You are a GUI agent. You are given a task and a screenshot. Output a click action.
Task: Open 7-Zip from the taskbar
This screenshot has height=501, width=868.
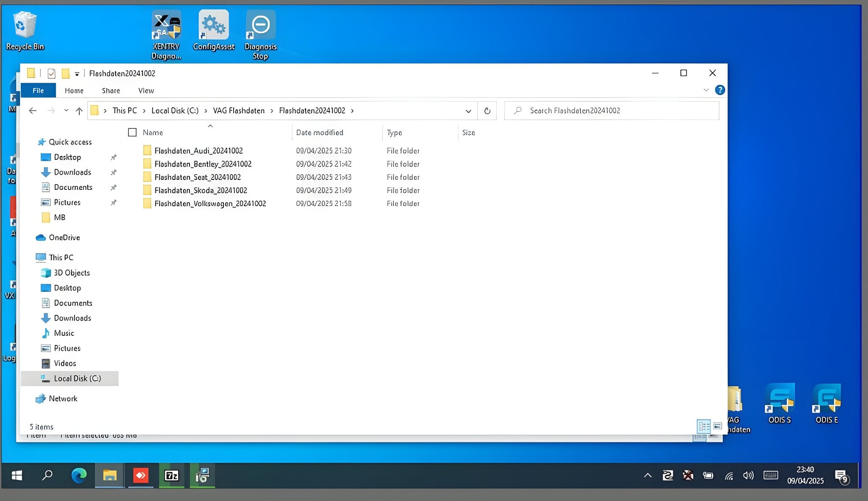point(171,476)
